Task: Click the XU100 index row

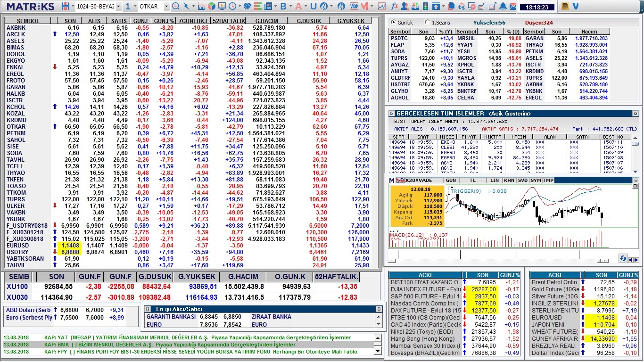Action: point(182,286)
